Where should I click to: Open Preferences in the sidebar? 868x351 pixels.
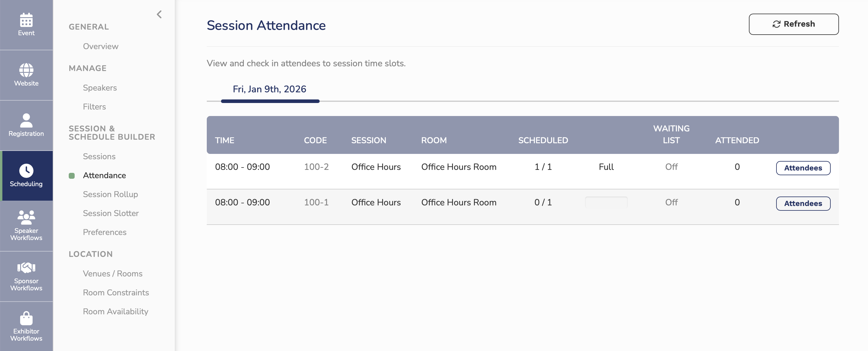105,232
